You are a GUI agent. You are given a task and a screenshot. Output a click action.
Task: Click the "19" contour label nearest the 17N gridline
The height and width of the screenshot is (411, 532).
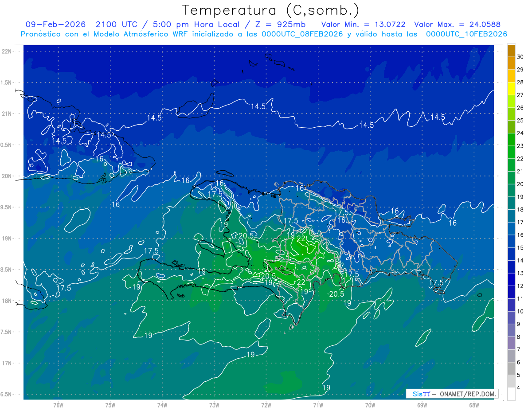tap(251, 355)
